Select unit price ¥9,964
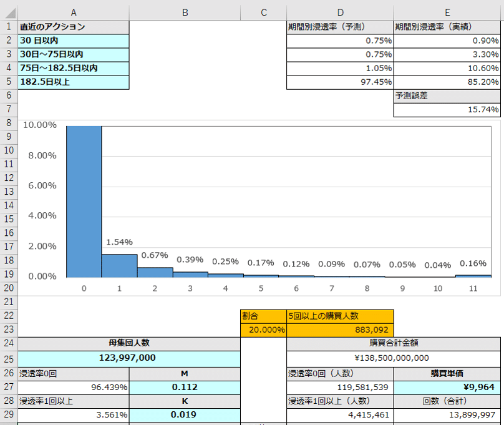Screen dimensions: 504x425 click(447, 388)
